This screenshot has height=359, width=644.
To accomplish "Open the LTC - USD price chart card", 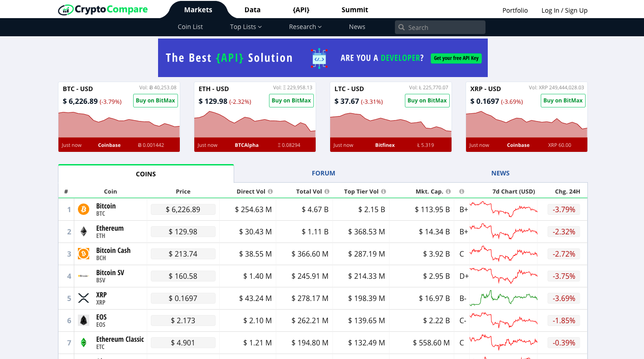I will click(x=391, y=117).
